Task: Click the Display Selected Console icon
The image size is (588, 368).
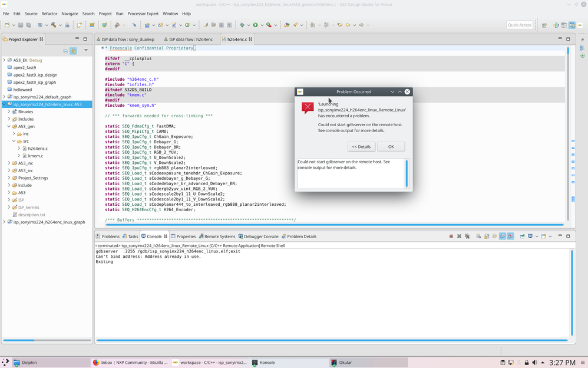Action: coord(530,236)
